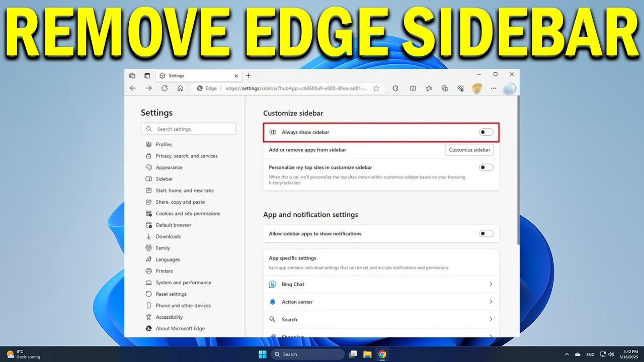This screenshot has height=362, width=644.
Task: Select the Settings browser tab
Action: [x=199, y=75]
